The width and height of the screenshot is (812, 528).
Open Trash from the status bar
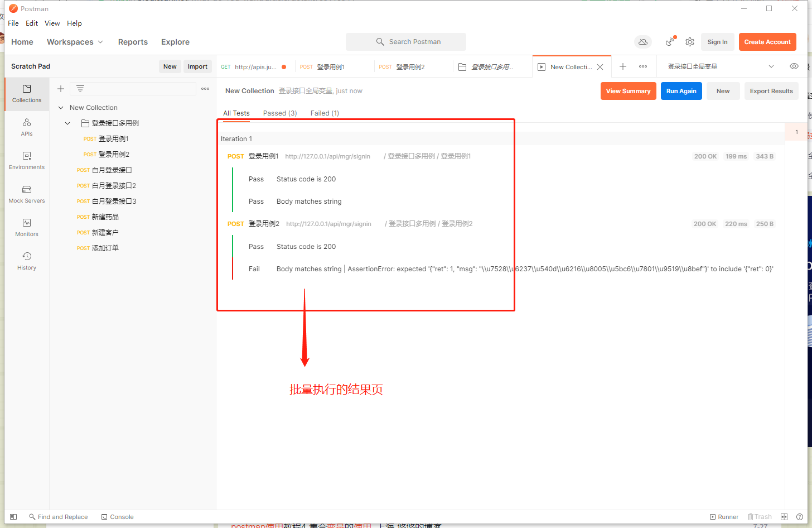[760, 517]
